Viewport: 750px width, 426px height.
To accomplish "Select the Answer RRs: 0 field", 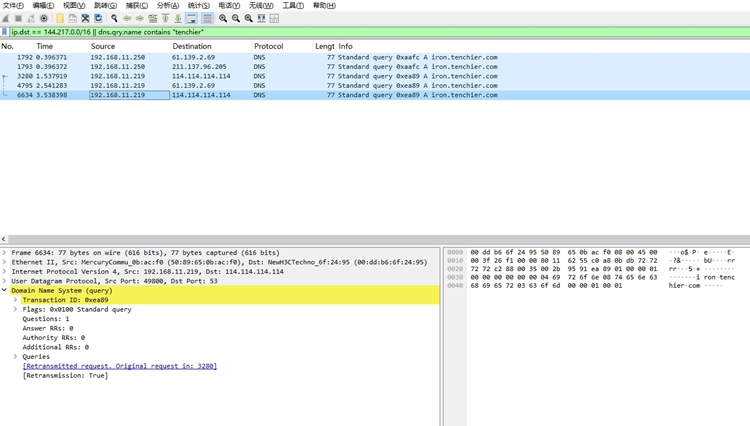I will 48,328.
